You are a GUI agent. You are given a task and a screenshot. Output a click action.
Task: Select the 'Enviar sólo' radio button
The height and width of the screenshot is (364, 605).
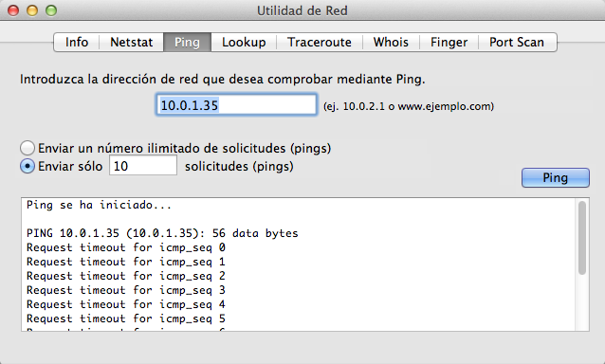(x=27, y=166)
